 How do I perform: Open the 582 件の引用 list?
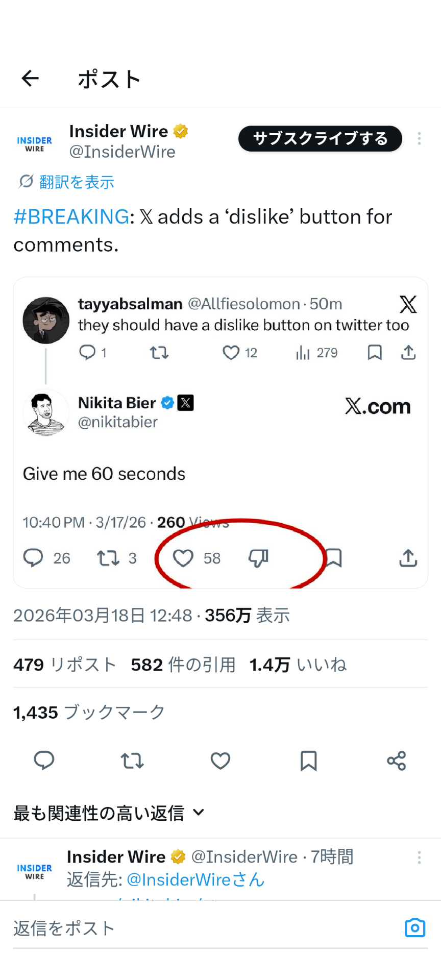coord(183,665)
